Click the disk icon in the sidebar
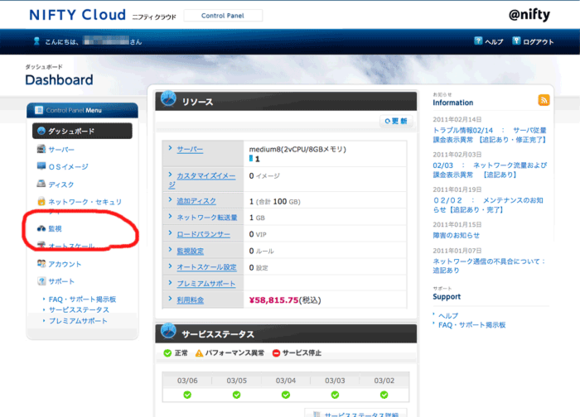580x417 pixels. (41, 184)
